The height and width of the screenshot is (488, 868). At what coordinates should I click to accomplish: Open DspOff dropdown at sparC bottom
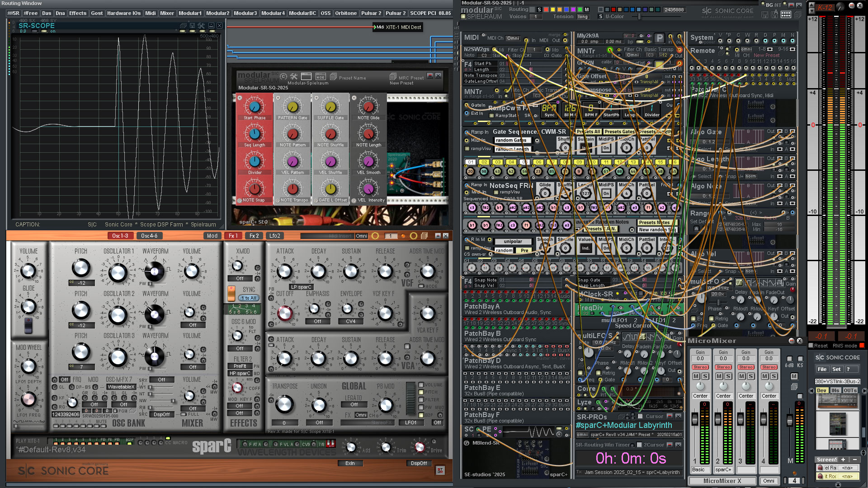(419, 463)
